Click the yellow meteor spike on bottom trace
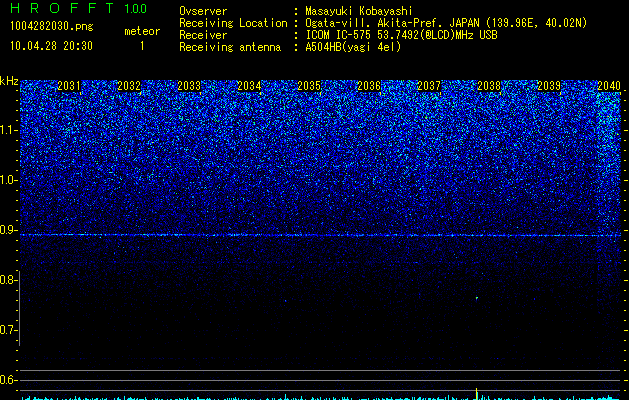This screenshot has height=400, width=629. point(477,393)
